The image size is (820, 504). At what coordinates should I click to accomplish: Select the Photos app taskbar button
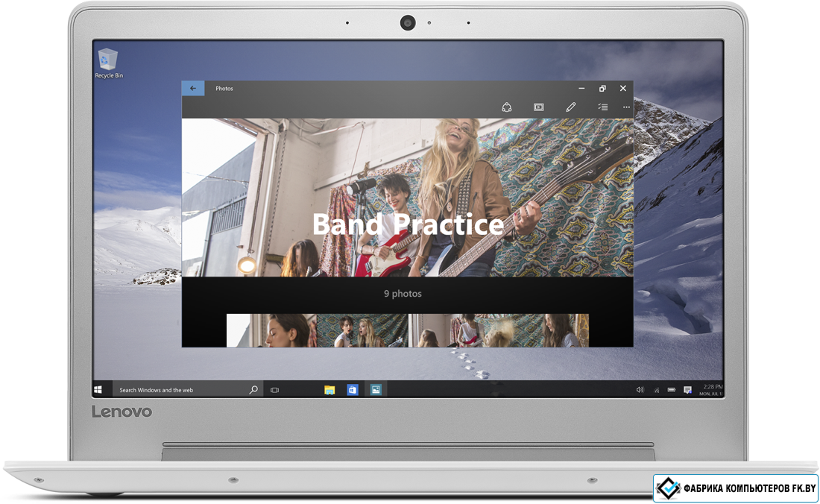pyautogui.click(x=376, y=389)
